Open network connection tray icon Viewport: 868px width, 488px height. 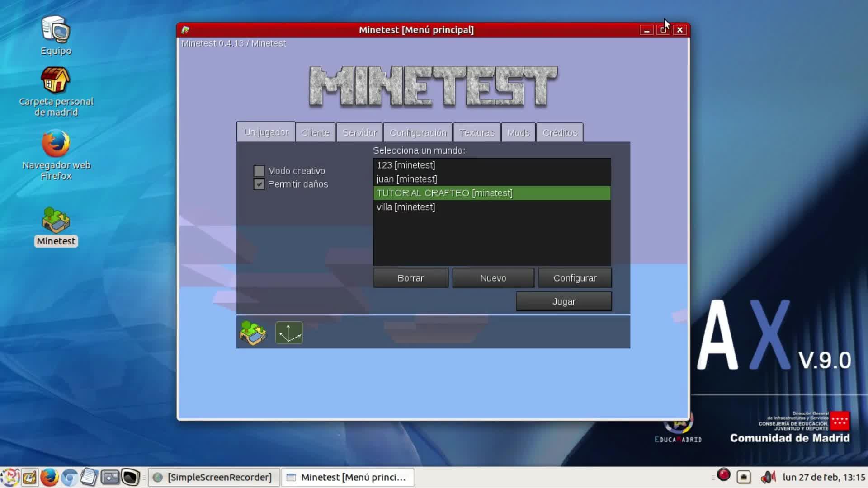pos(744,477)
